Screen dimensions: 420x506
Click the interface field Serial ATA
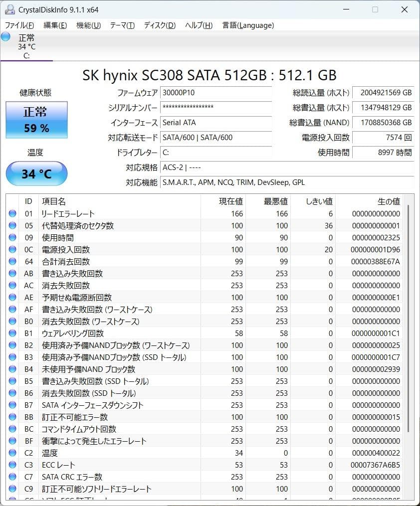pos(215,123)
